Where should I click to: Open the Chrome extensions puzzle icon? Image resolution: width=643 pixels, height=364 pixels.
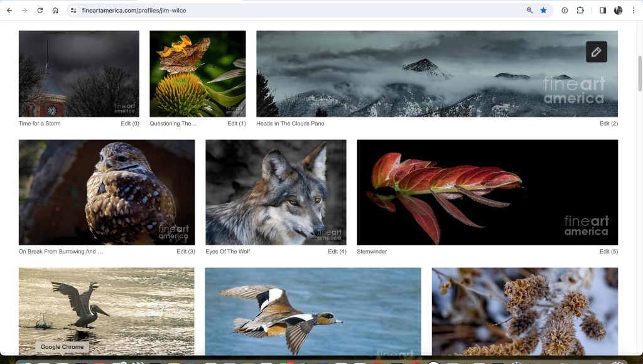pos(580,11)
